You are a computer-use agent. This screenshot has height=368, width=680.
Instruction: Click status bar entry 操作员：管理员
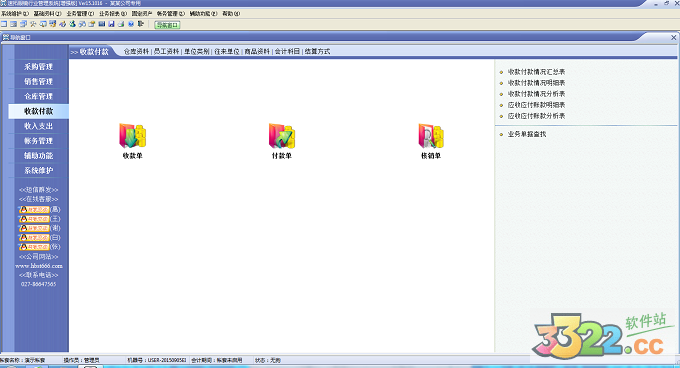pyautogui.click(x=82, y=360)
